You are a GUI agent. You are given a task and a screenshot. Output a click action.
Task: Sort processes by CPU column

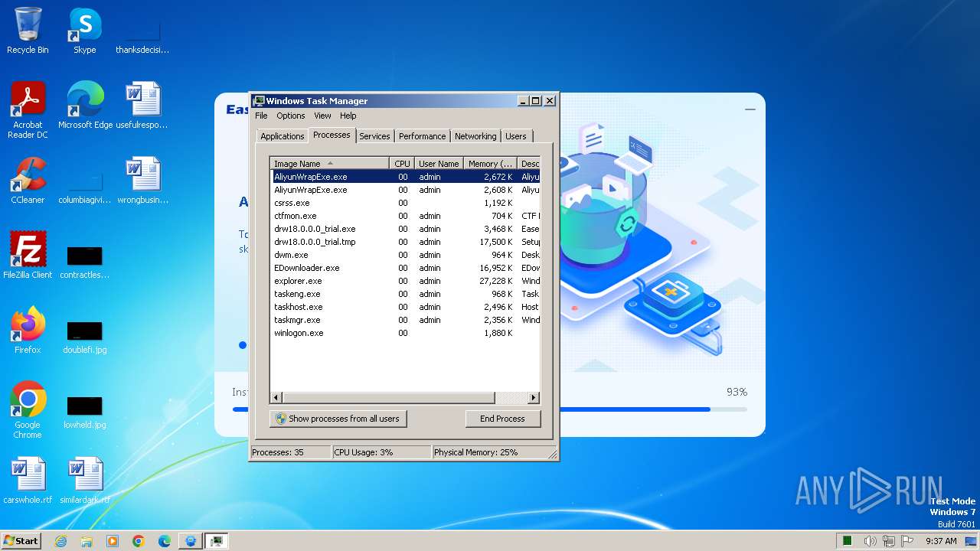[402, 163]
